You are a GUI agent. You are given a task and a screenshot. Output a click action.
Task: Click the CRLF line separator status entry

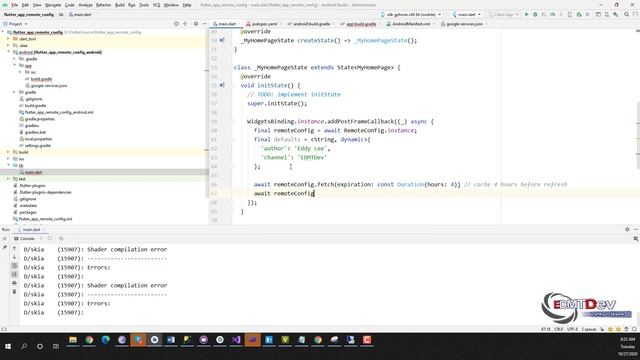559,329
